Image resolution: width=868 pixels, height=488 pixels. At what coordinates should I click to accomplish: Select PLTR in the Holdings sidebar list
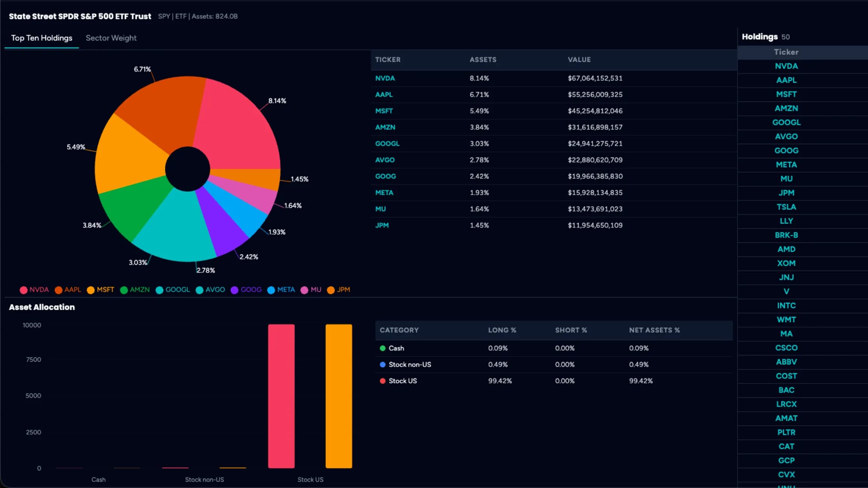point(786,432)
